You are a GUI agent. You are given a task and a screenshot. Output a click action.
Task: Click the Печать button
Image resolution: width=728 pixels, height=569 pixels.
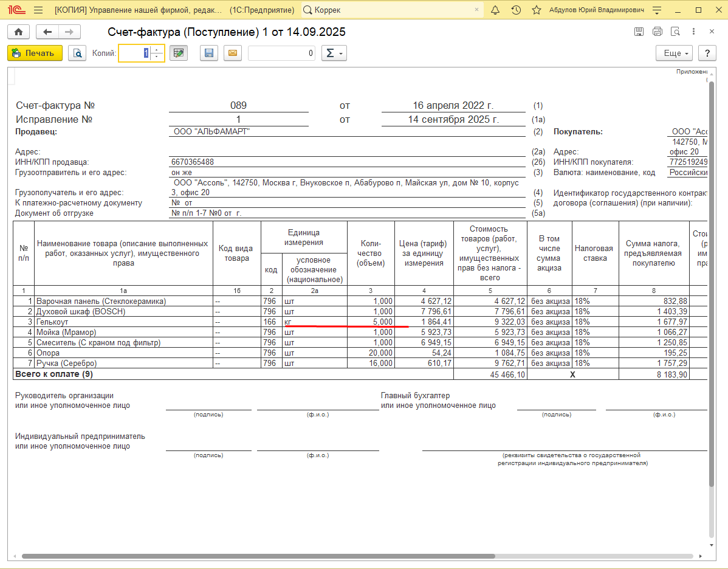click(35, 53)
